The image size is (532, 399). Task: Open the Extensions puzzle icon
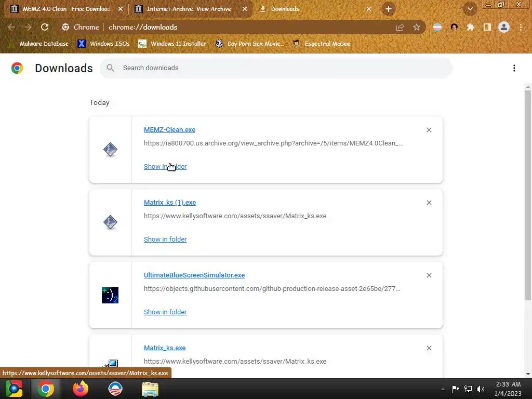(471, 27)
